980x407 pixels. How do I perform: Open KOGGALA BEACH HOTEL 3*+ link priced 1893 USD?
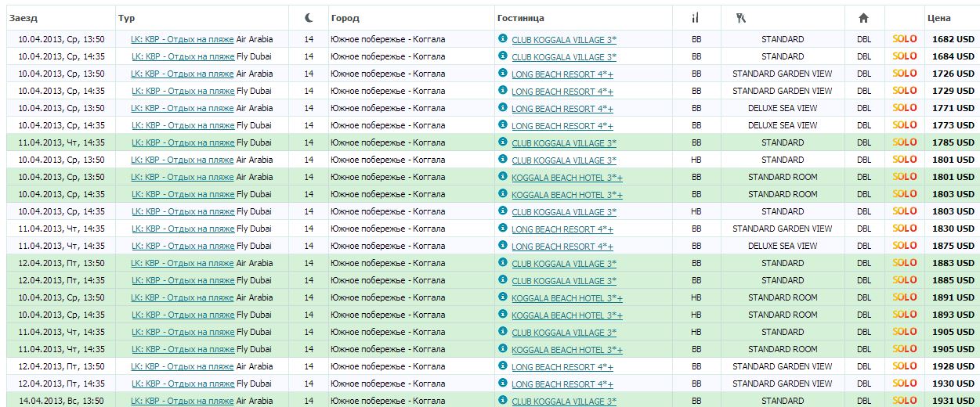567,315
